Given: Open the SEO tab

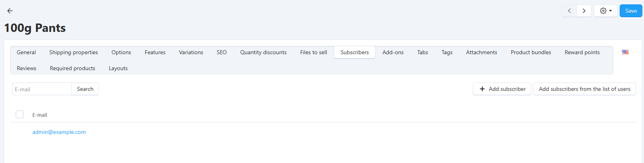Looking at the screenshot, I should pyautogui.click(x=222, y=52).
